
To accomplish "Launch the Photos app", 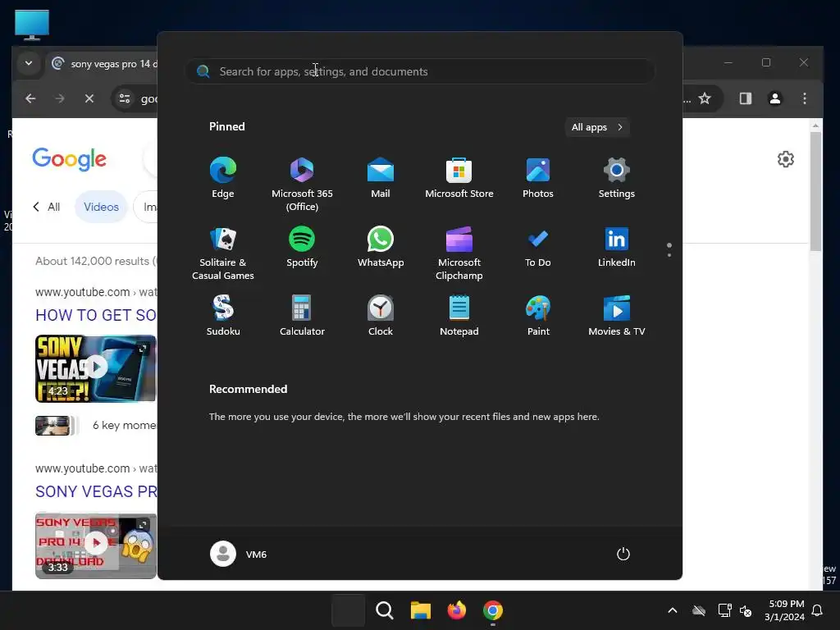I will 538,178.
